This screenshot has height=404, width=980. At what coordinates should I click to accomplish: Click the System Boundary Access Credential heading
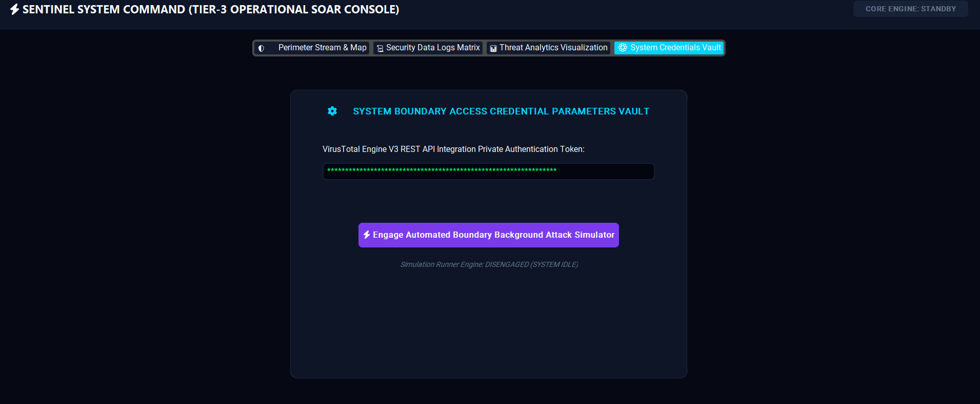click(x=501, y=111)
